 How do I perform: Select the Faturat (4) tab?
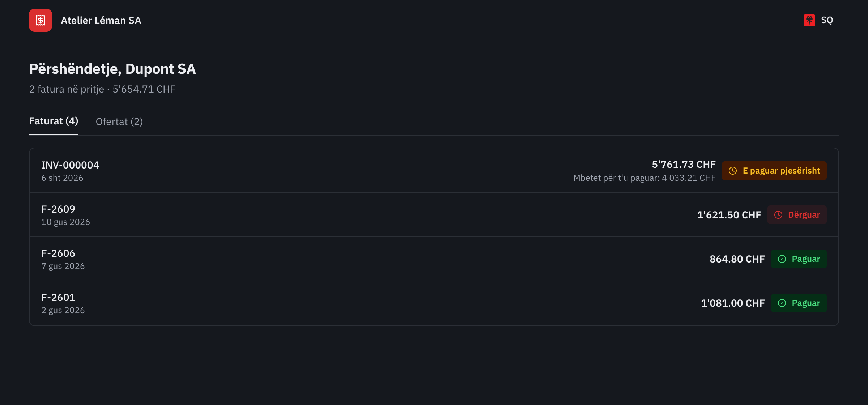click(54, 121)
